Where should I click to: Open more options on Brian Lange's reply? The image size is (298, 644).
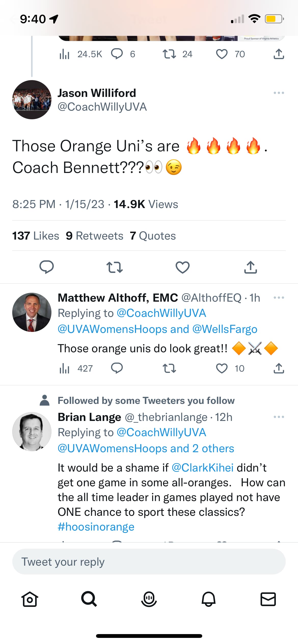279,417
